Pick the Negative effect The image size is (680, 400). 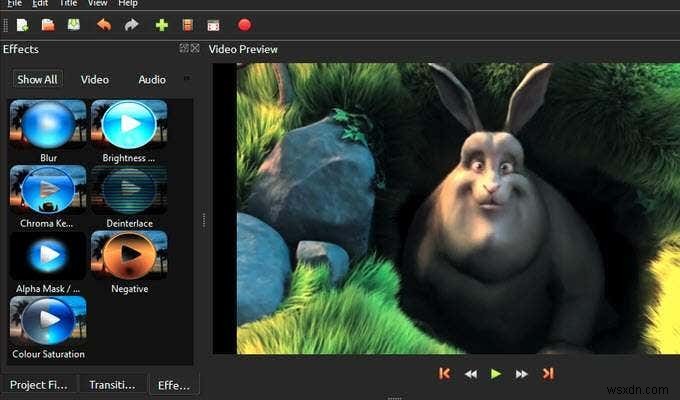pyautogui.click(x=129, y=263)
